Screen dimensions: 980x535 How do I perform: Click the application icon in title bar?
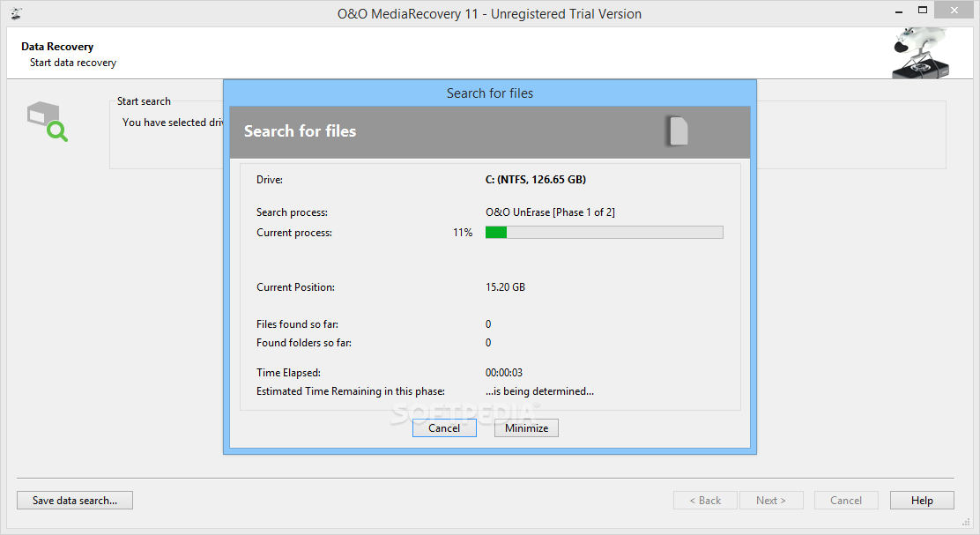[16, 14]
